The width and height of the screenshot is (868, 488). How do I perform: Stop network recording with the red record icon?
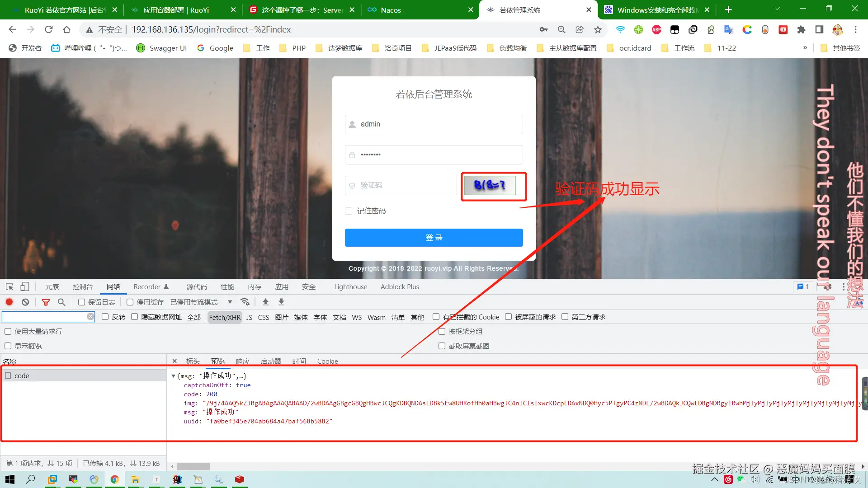(9, 302)
